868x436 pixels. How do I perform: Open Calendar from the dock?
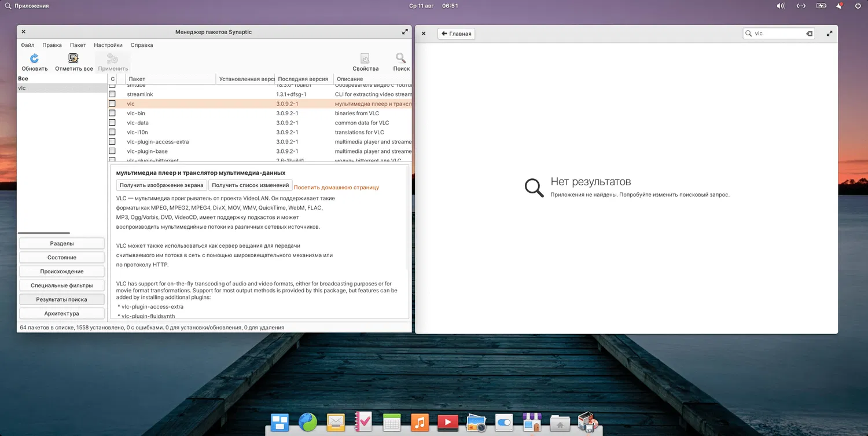[392, 423]
